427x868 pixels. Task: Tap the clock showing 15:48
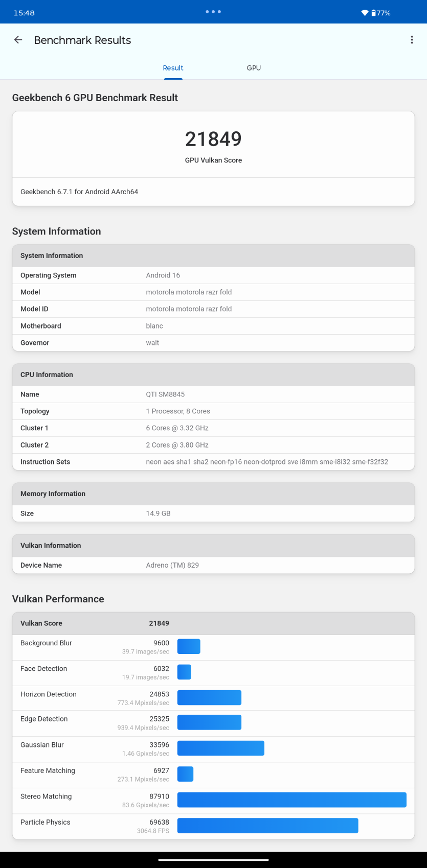(24, 13)
